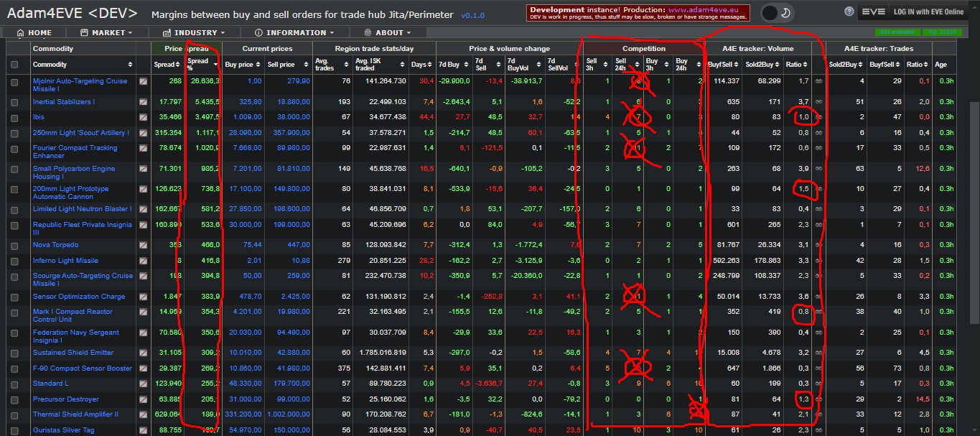980x436 pixels.
Task: Sort table by Commodity column
Action: (x=83, y=65)
